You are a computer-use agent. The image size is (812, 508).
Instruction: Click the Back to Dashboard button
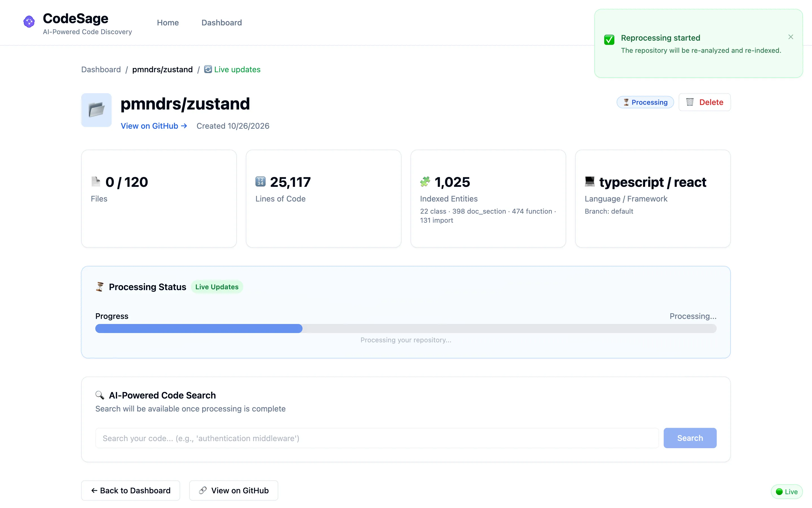pyautogui.click(x=131, y=490)
